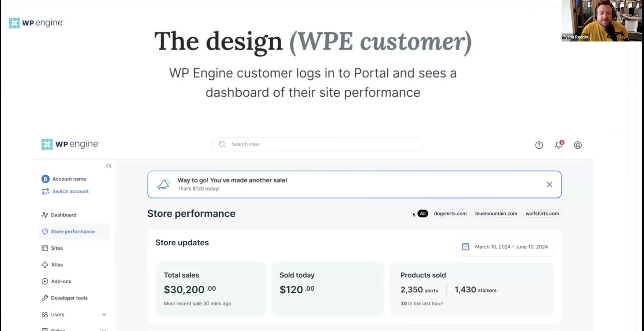Click the Search sites input field
The width and height of the screenshot is (644, 331).
point(318,144)
